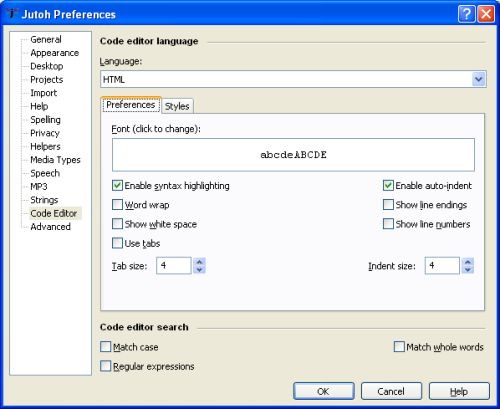Viewport: 500px width, 409px height.
Task: Go to the Import preferences page
Action: point(43,93)
